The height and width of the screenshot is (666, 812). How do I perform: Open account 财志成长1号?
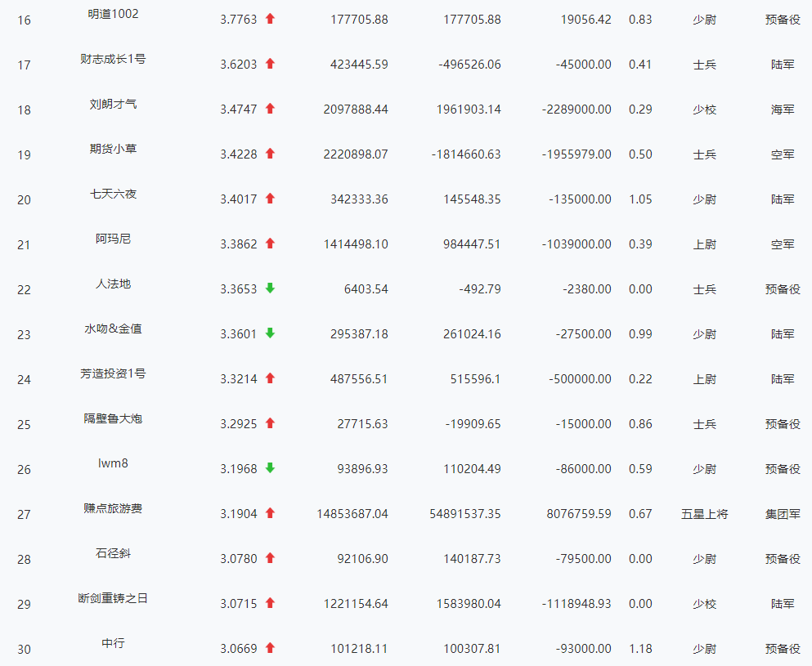(113, 59)
